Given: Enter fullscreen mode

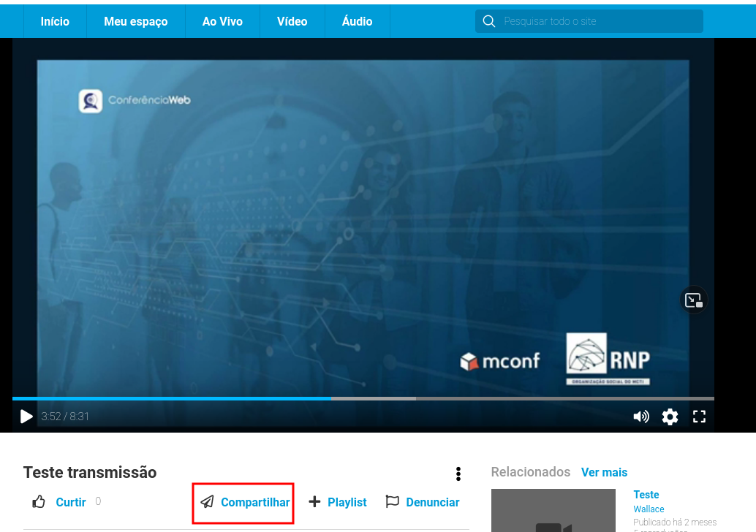Looking at the screenshot, I should point(699,417).
